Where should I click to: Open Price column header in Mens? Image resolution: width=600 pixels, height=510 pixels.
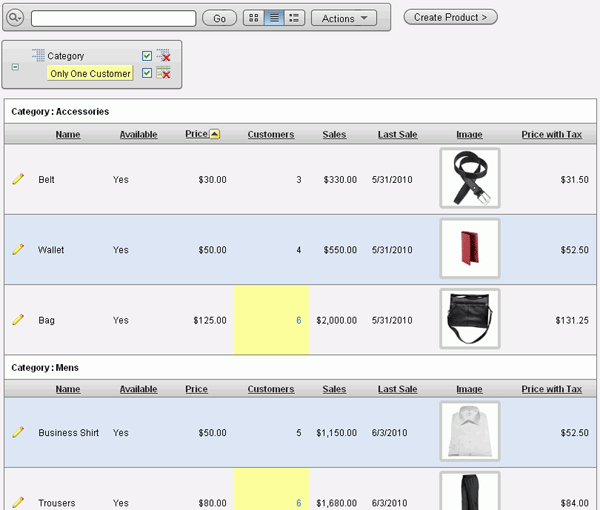pos(196,389)
